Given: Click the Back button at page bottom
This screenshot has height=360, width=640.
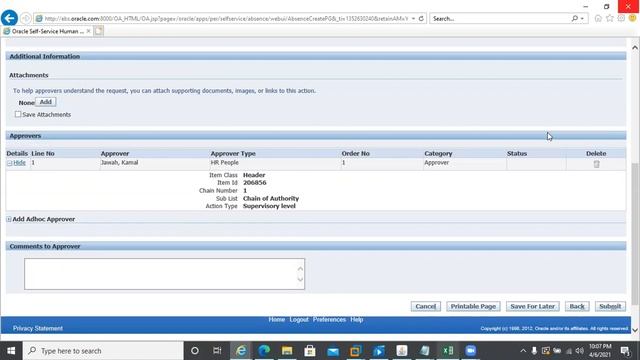Looking at the screenshot, I should [x=577, y=307].
